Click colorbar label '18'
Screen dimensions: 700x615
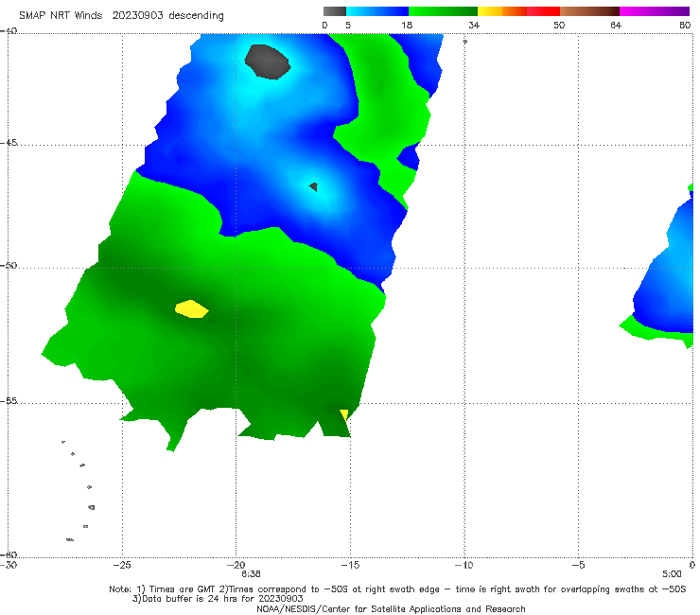click(407, 26)
